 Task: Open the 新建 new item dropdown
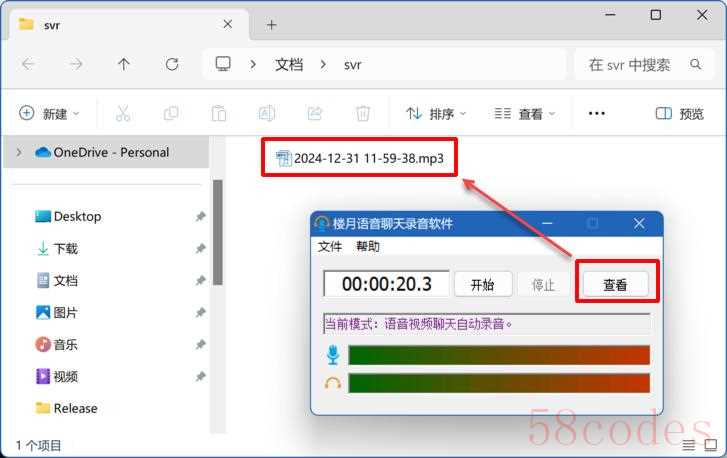click(49, 114)
